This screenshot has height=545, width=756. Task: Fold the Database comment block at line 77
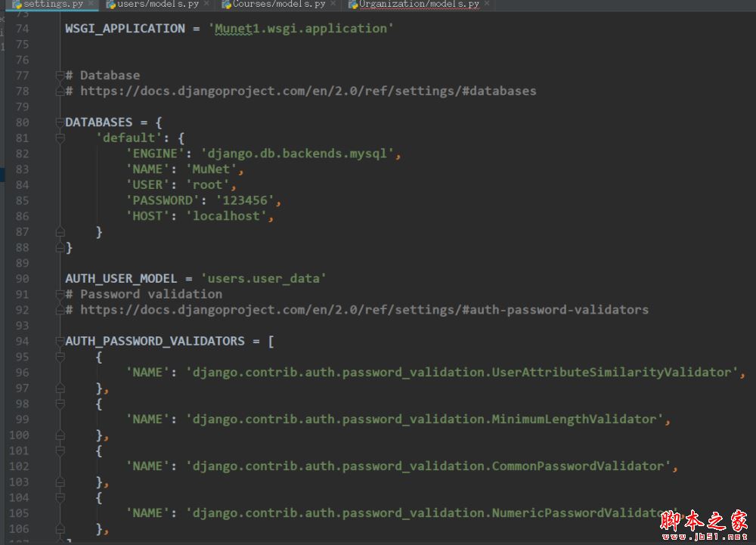point(60,75)
